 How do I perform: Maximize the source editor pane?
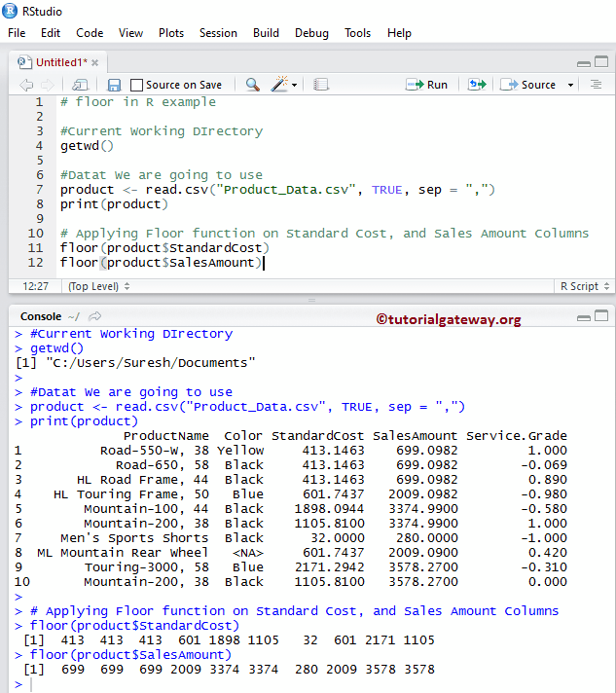(601, 61)
